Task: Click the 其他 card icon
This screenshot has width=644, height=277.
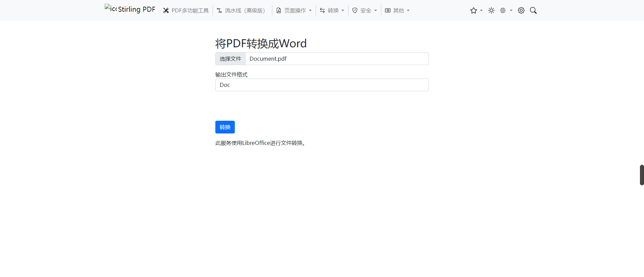Action: coord(388,11)
